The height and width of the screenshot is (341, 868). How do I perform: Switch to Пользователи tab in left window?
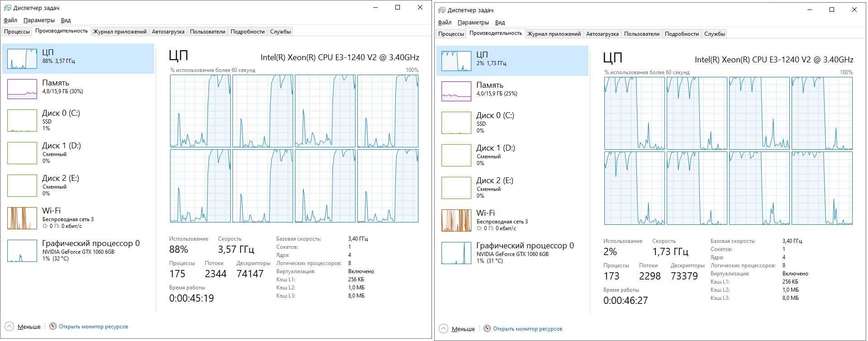pyautogui.click(x=208, y=32)
